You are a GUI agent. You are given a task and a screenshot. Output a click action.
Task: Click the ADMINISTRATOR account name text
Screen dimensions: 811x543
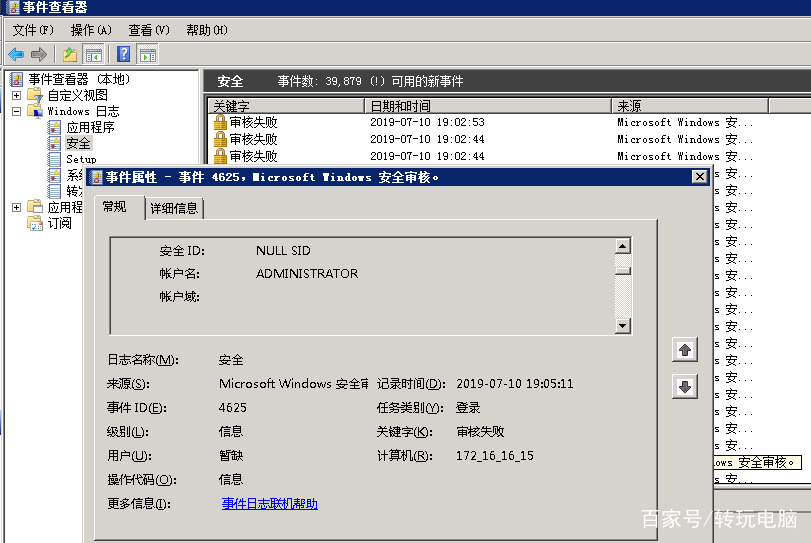tap(307, 274)
